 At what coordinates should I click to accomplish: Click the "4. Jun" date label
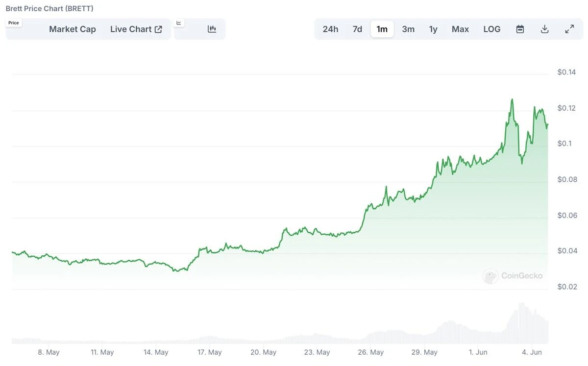(x=532, y=352)
